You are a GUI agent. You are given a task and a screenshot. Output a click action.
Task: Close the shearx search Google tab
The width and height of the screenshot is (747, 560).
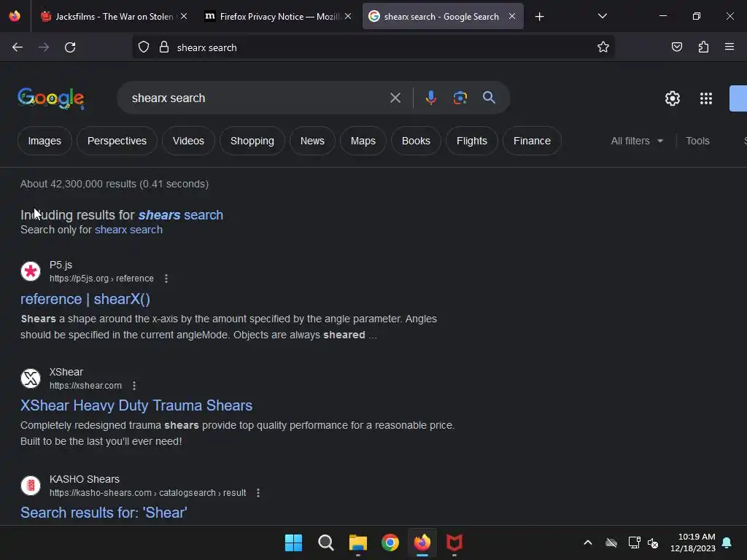click(512, 16)
